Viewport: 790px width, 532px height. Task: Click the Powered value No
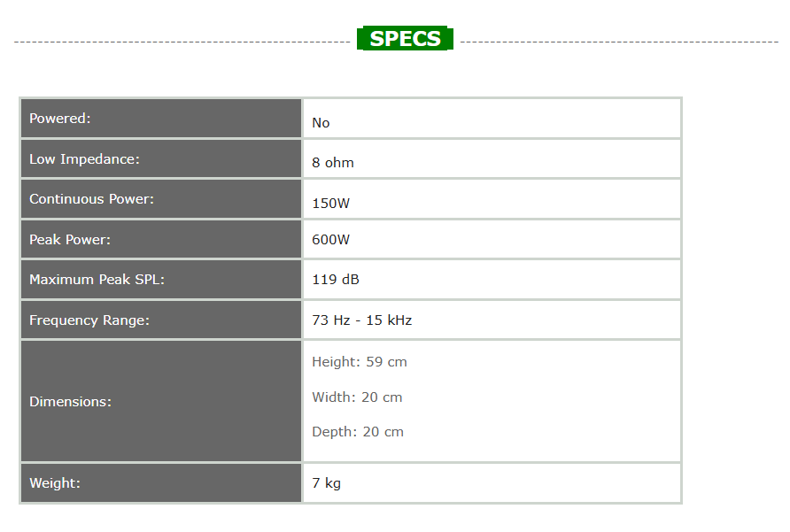tap(321, 123)
